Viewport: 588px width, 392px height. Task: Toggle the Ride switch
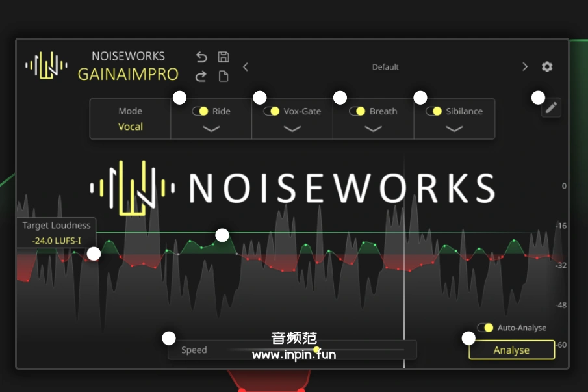tap(200, 111)
